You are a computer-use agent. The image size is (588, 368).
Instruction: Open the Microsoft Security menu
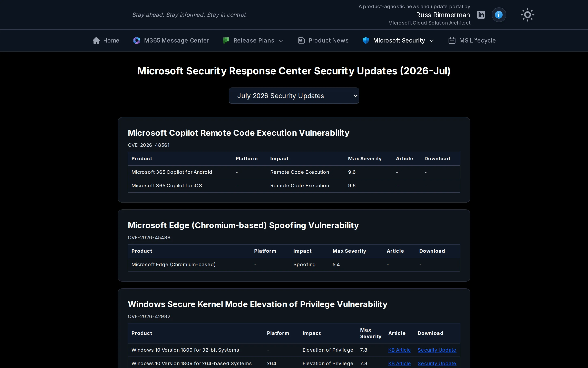[x=398, y=40]
